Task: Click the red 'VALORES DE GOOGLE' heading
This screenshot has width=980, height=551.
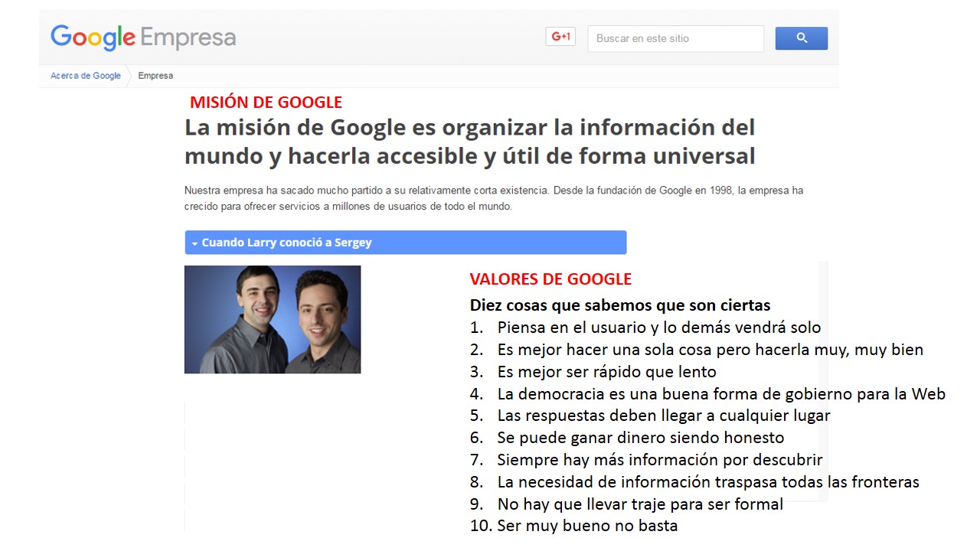Action: click(550, 279)
